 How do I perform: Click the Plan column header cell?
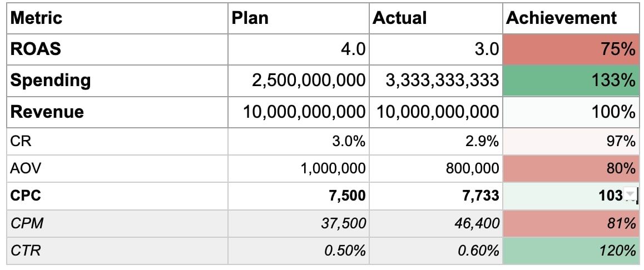[298, 18]
